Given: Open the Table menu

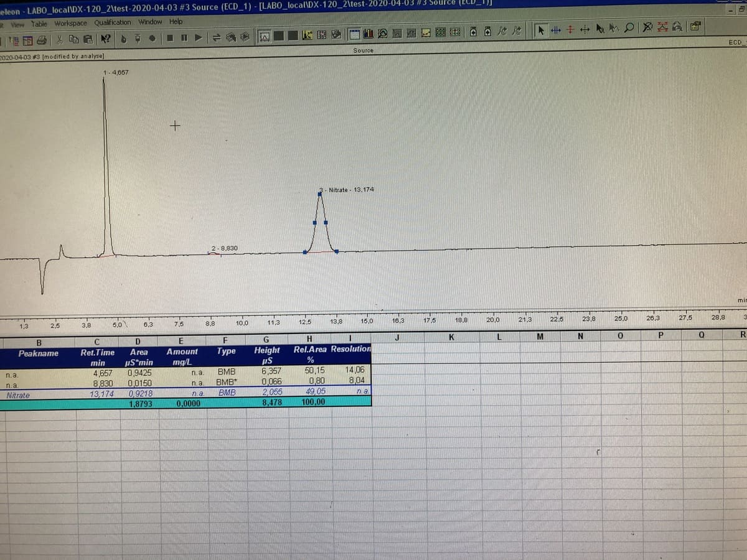Looking at the screenshot, I should (39, 24).
